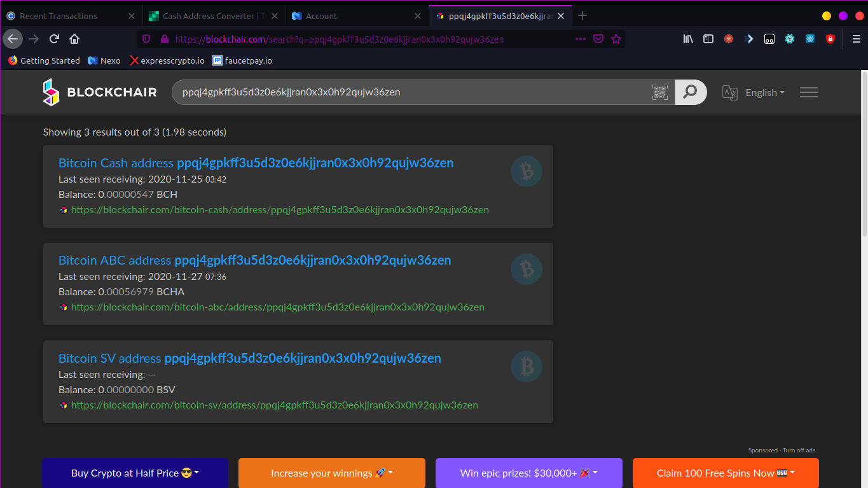Show site security padlock info
This screenshot has height=488, width=868.
(x=164, y=39)
